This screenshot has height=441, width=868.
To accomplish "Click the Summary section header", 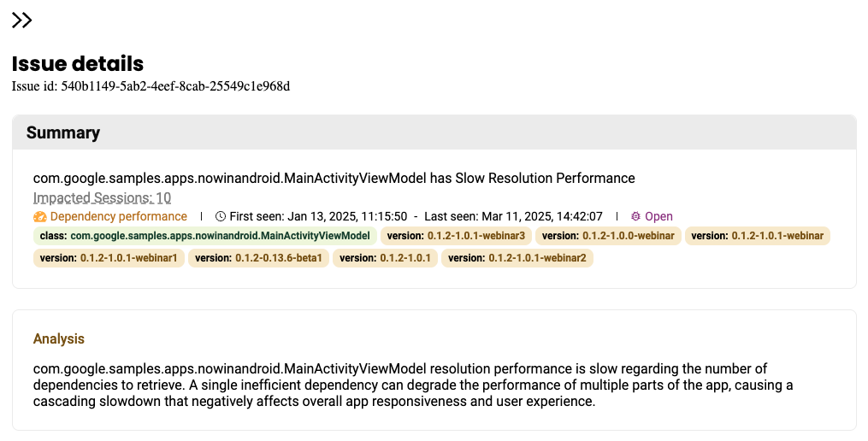I will coord(63,132).
